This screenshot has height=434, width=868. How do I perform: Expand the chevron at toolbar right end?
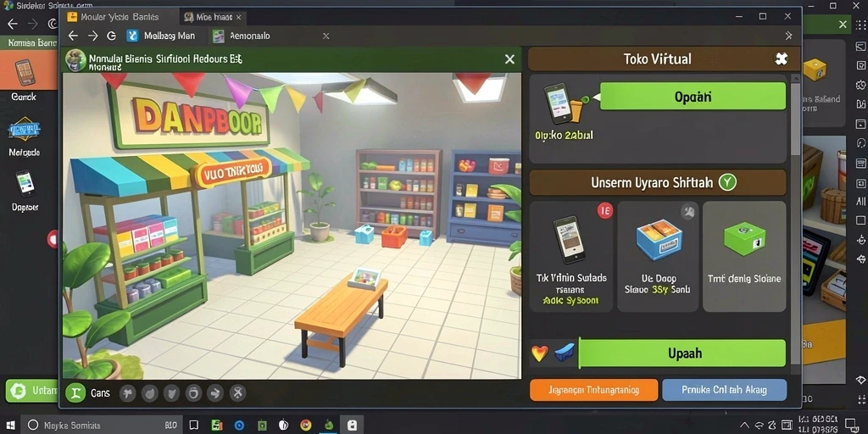coord(789,36)
